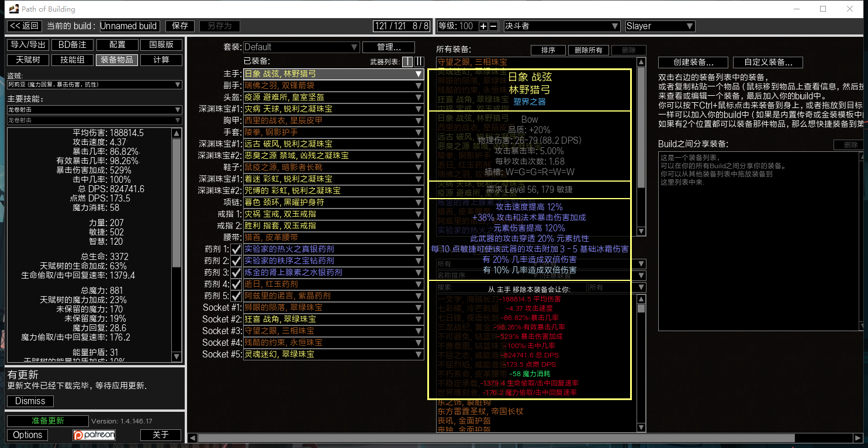Screen dimensions: 868x448
Task: Click the 保存 button
Action: point(180,26)
